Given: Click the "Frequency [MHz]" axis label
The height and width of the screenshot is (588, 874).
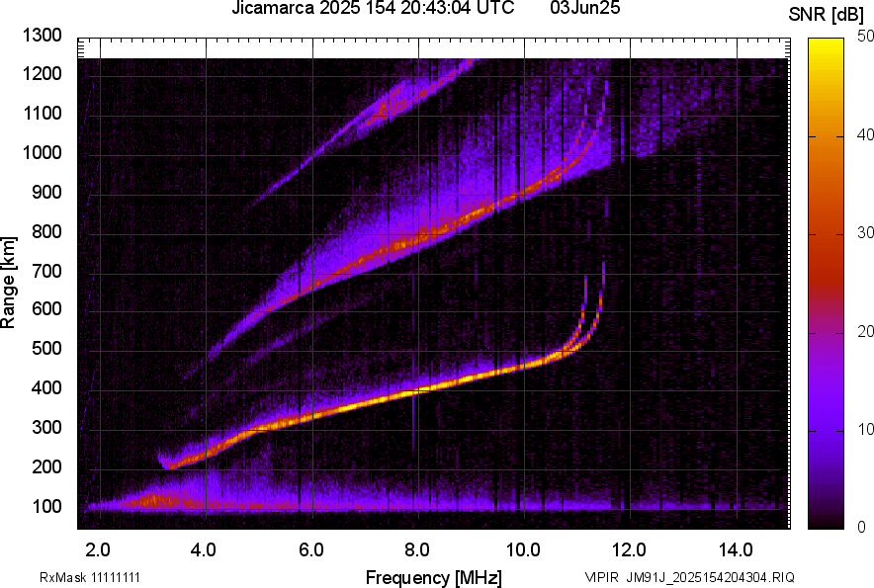Looking at the screenshot, I should click(434, 577).
